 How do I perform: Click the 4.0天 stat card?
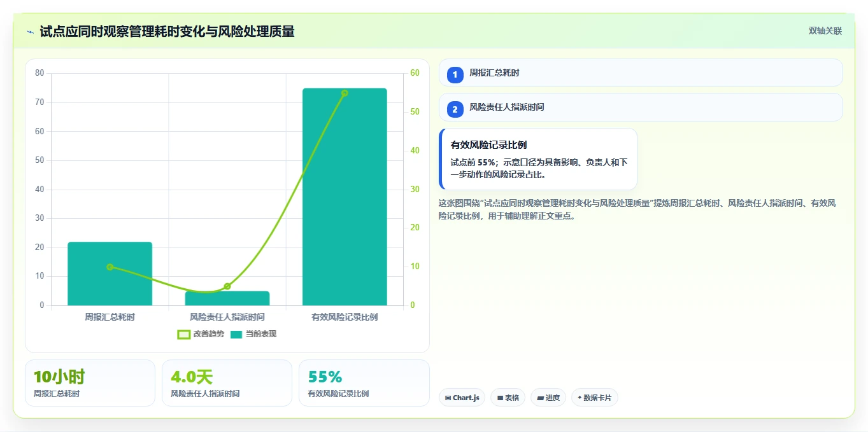227,383
